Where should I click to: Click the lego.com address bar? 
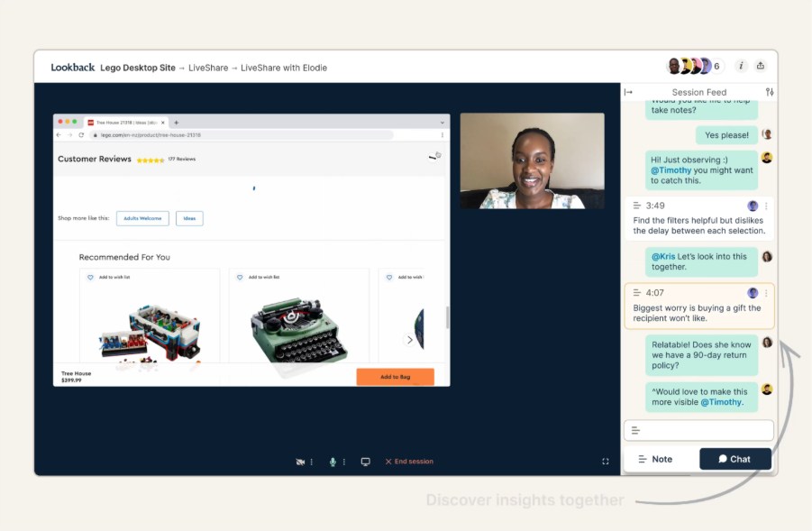click(x=242, y=135)
